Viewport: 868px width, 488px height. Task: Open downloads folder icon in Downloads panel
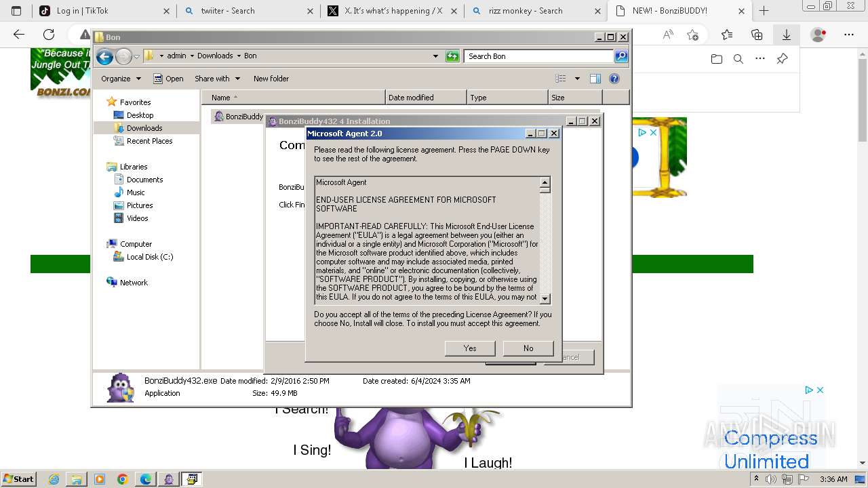717,59
